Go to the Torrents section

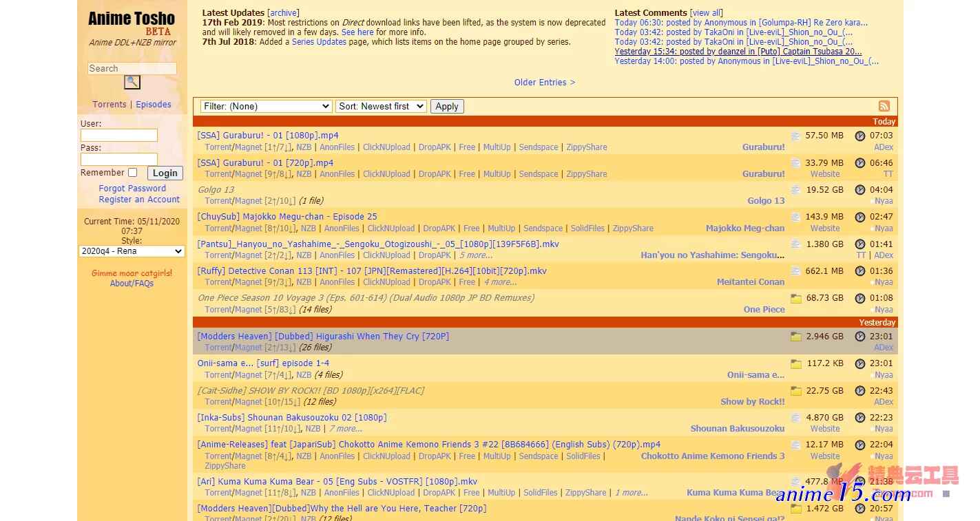(110, 105)
